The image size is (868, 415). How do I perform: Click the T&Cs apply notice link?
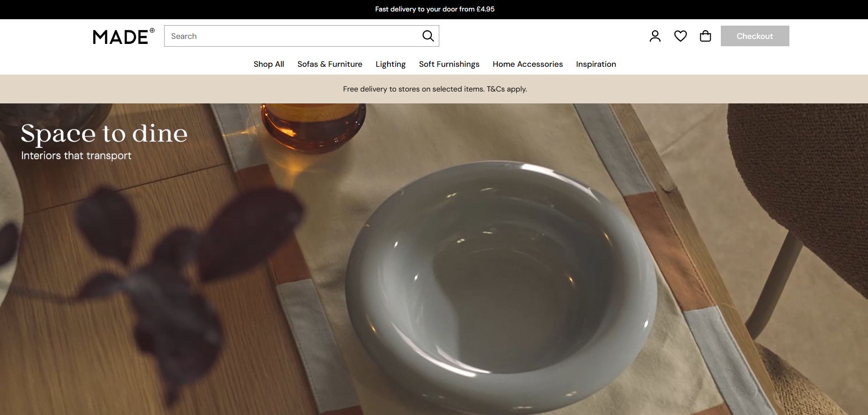pyautogui.click(x=507, y=89)
